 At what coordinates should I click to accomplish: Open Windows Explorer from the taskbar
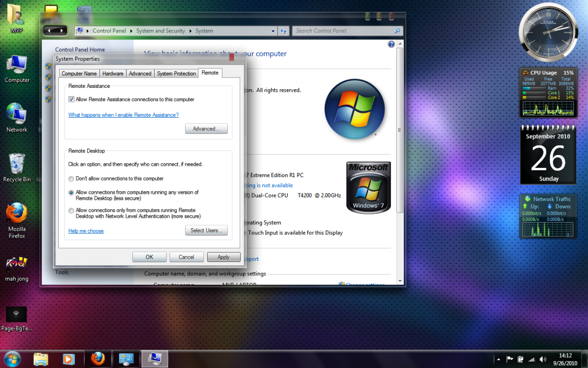[41, 359]
